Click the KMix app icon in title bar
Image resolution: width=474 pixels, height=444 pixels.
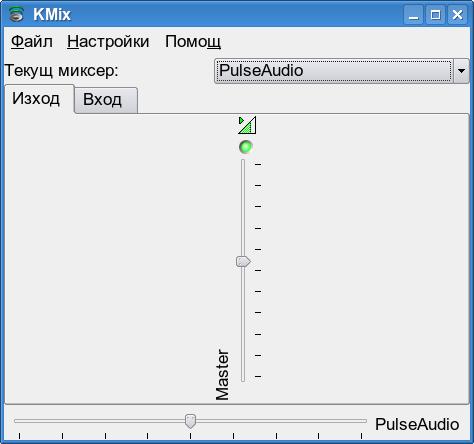[16, 14]
